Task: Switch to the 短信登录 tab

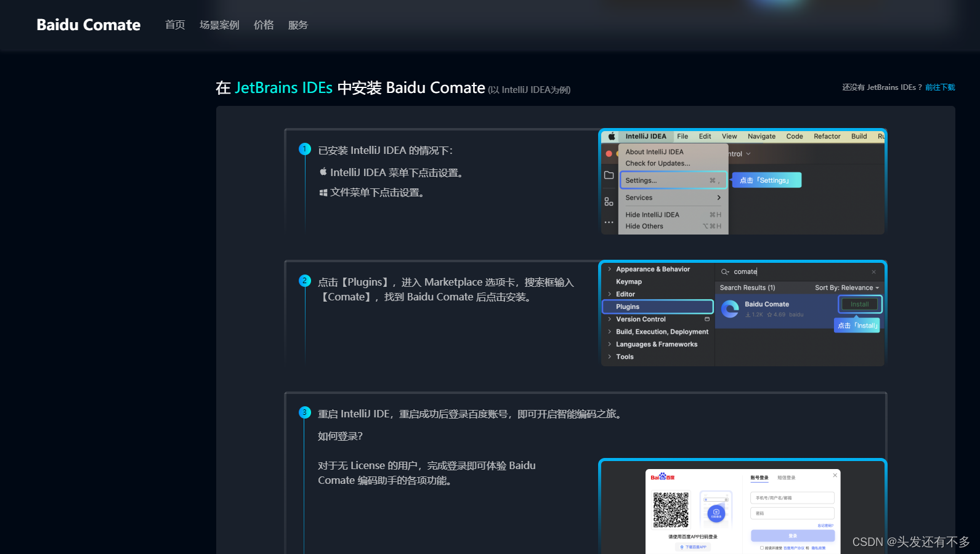Action: point(786,478)
